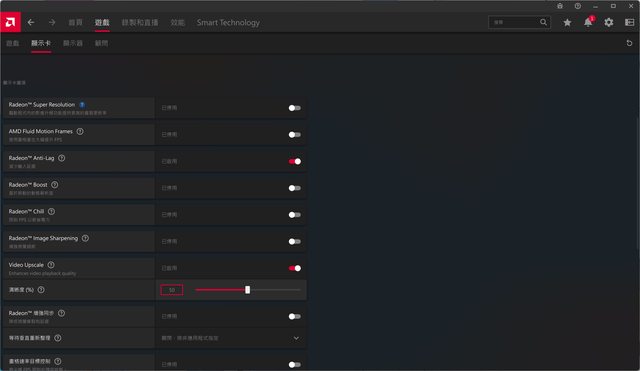The image size is (640, 371).
Task: Go forward with the right arrow icon
Action: coord(52,22)
